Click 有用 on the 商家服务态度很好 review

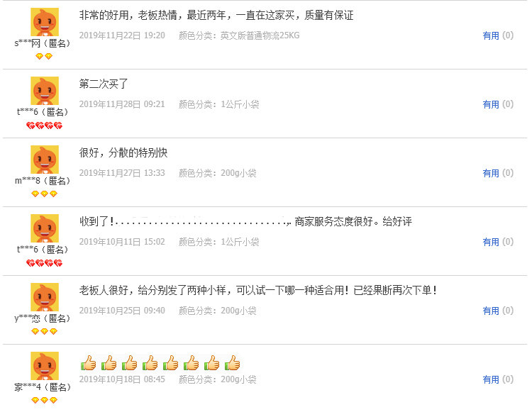491,242
